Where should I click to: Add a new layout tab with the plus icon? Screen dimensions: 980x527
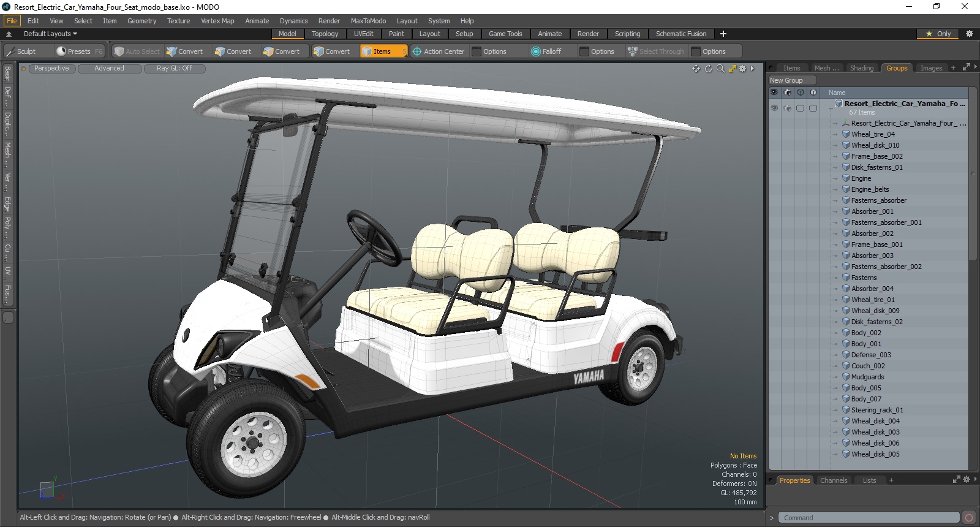click(723, 34)
